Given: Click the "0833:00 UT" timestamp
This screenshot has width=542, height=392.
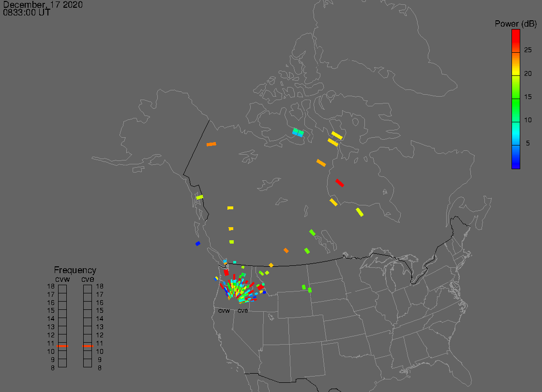Looking at the screenshot, I should pos(27,13).
